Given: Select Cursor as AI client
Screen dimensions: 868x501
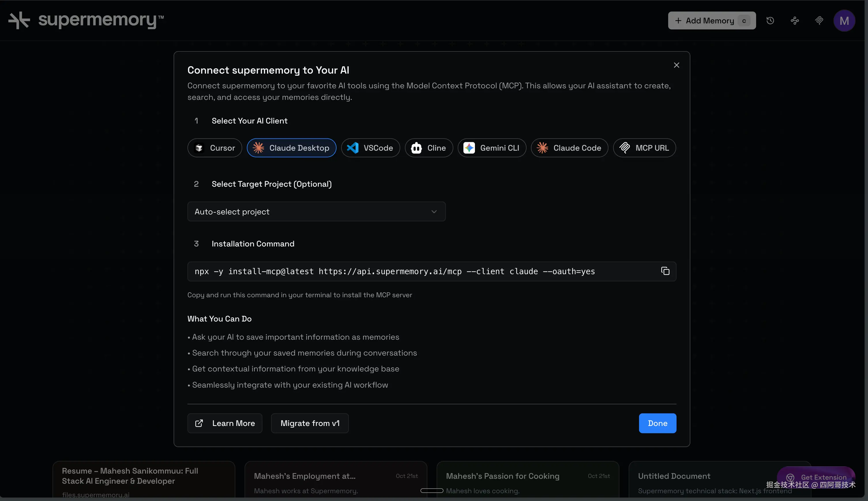Looking at the screenshot, I should tap(215, 148).
